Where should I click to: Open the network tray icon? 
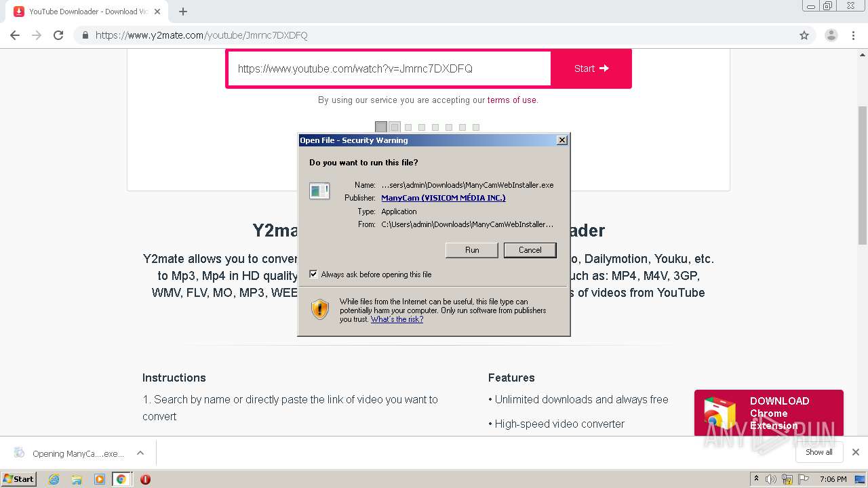pyautogui.click(x=787, y=479)
